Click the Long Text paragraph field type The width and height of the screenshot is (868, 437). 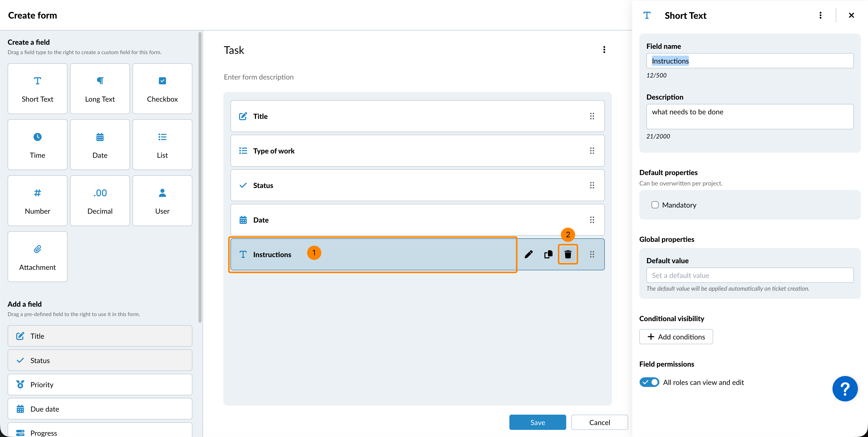point(100,89)
